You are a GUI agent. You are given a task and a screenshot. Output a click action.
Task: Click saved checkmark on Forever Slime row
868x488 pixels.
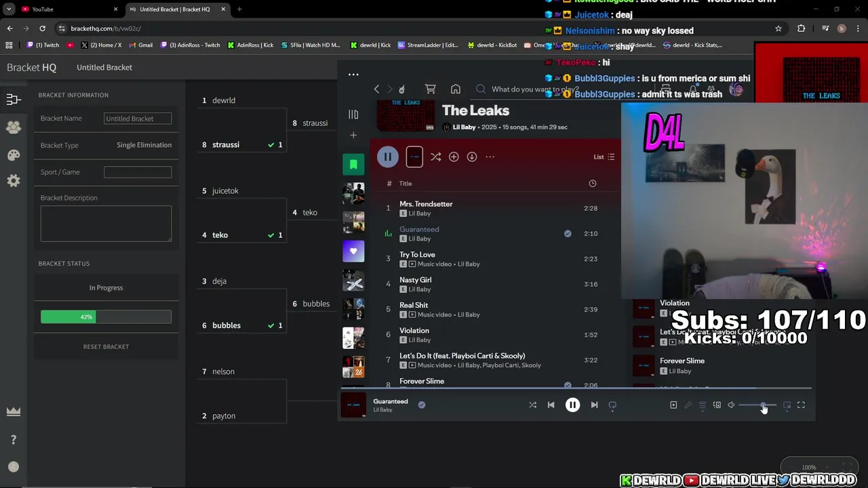[x=568, y=385]
